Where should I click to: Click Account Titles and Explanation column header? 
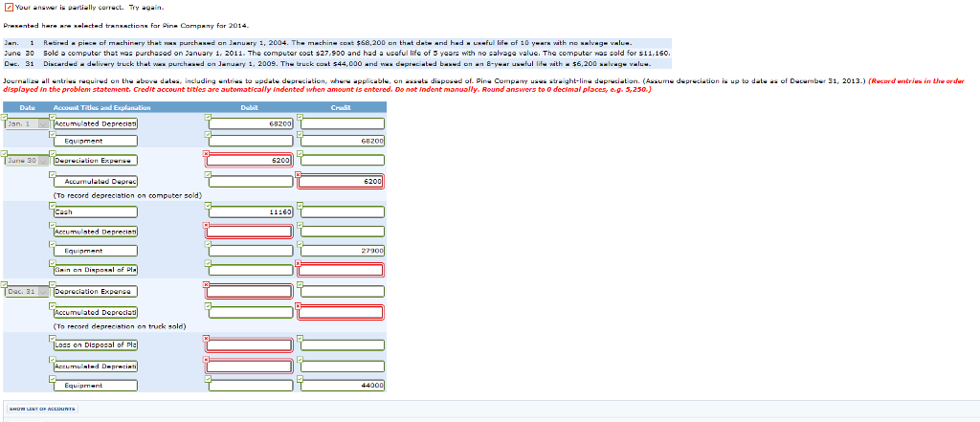point(102,107)
